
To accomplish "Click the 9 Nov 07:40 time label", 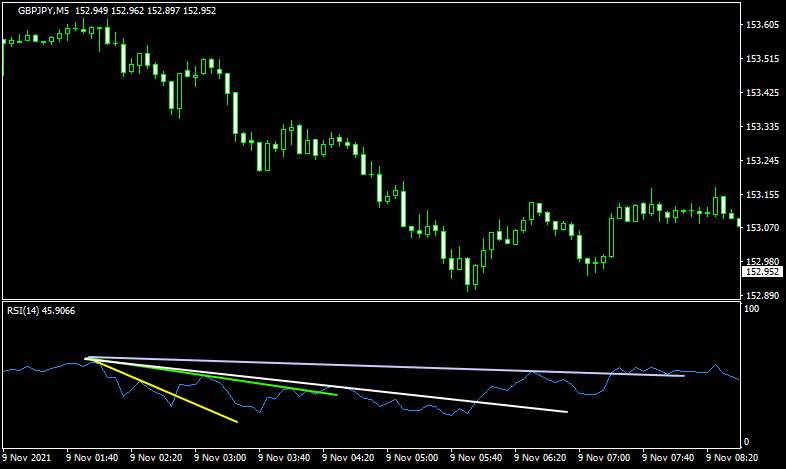I will [668, 457].
